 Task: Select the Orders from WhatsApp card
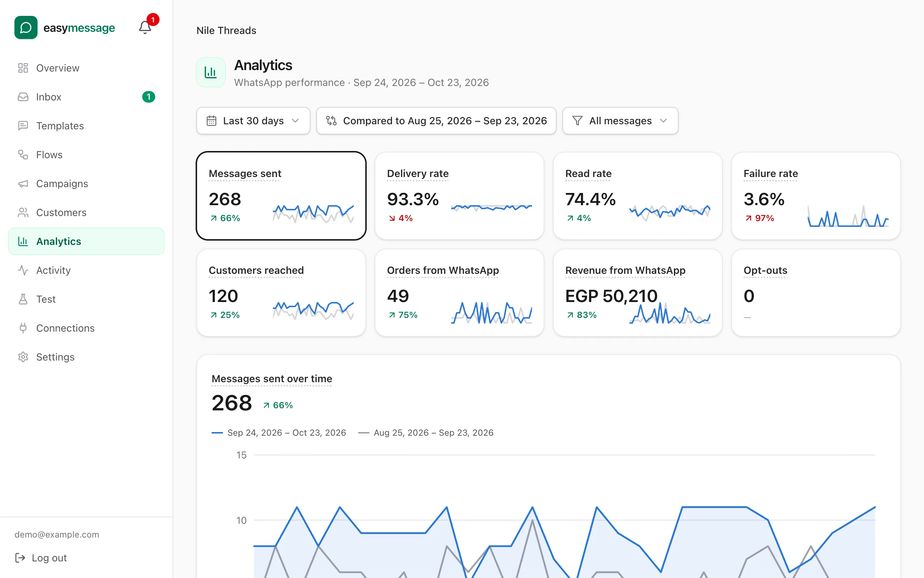(459, 293)
